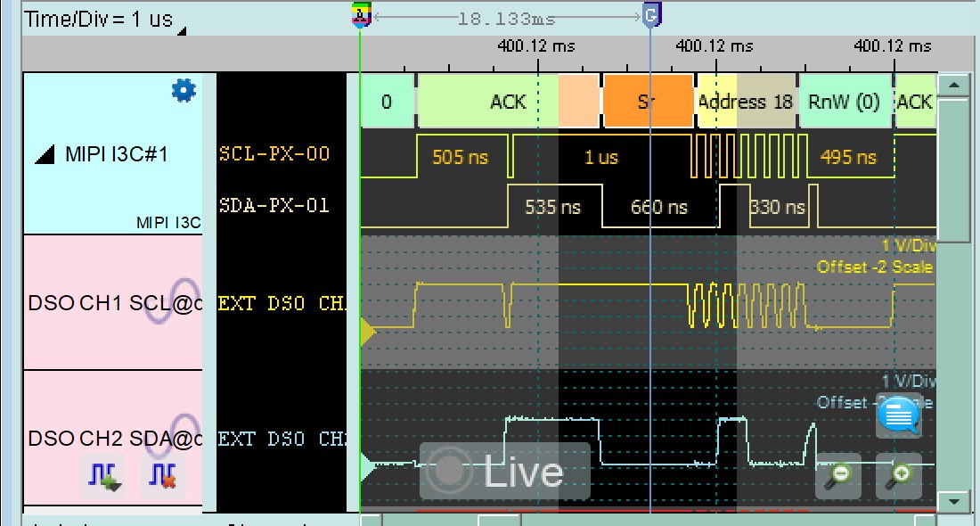Click the Offset -2 Scale label on CH1

tap(875, 267)
